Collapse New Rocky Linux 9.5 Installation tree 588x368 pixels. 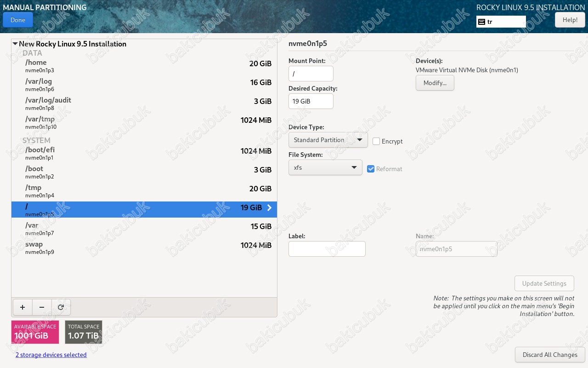tap(15, 44)
